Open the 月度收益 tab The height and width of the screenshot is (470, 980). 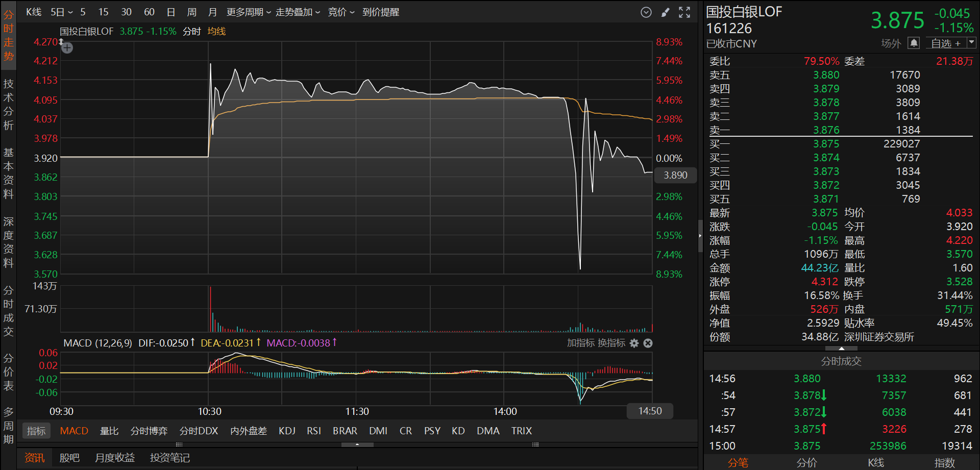pos(115,458)
